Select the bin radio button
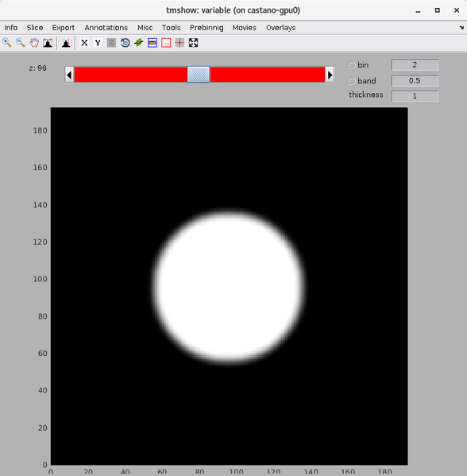467x476 pixels. coord(351,65)
